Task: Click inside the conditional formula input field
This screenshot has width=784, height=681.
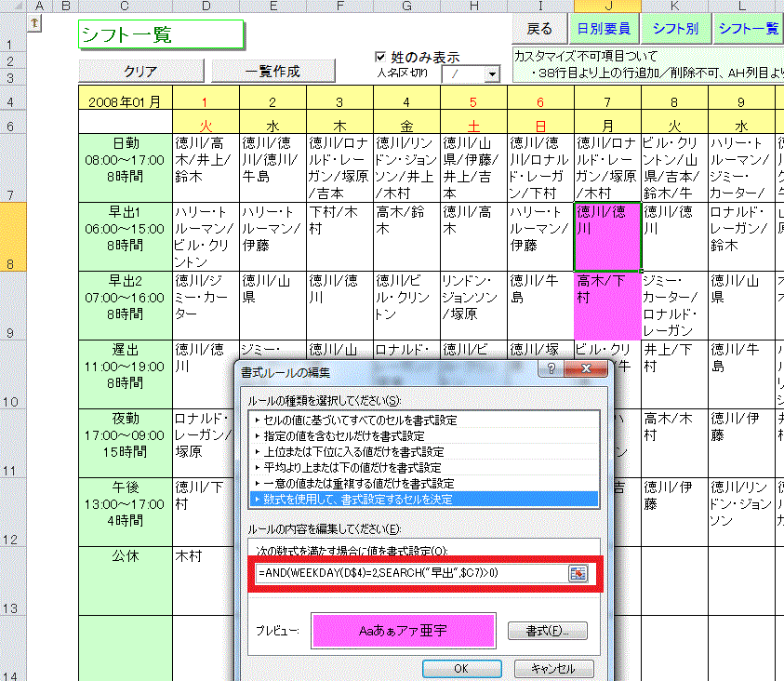Action: coord(409,573)
